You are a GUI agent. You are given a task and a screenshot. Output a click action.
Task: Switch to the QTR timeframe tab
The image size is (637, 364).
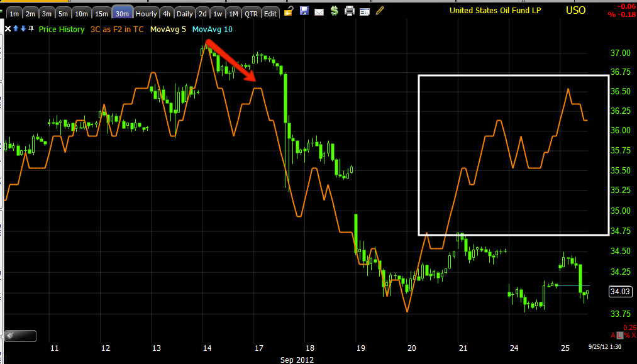click(x=252, y=13)
